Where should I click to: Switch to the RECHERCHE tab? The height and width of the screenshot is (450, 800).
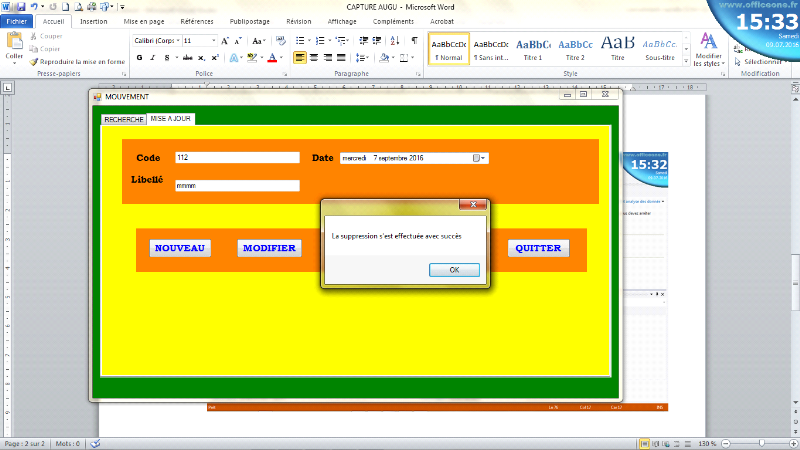pos(124,119)
